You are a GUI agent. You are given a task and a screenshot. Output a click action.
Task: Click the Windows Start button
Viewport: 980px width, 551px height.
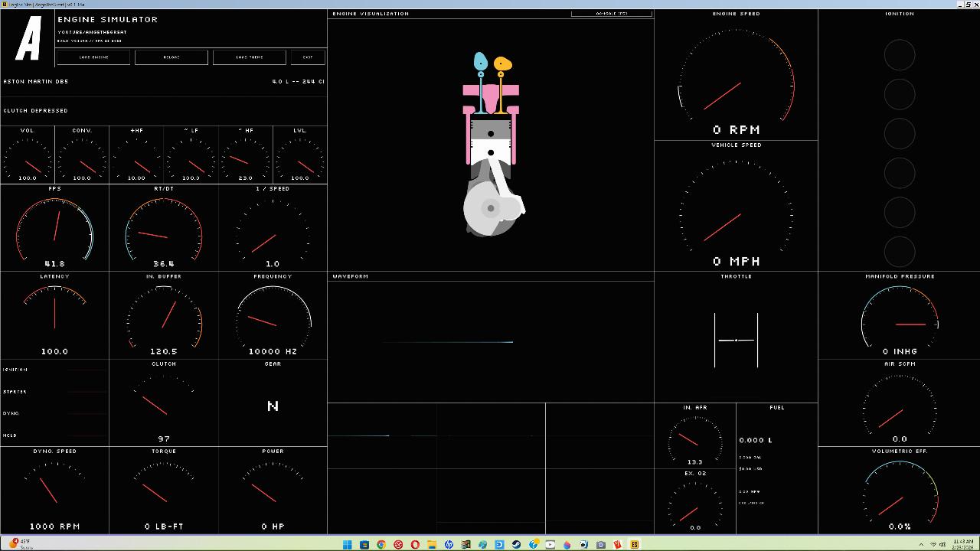click(348, 545)
